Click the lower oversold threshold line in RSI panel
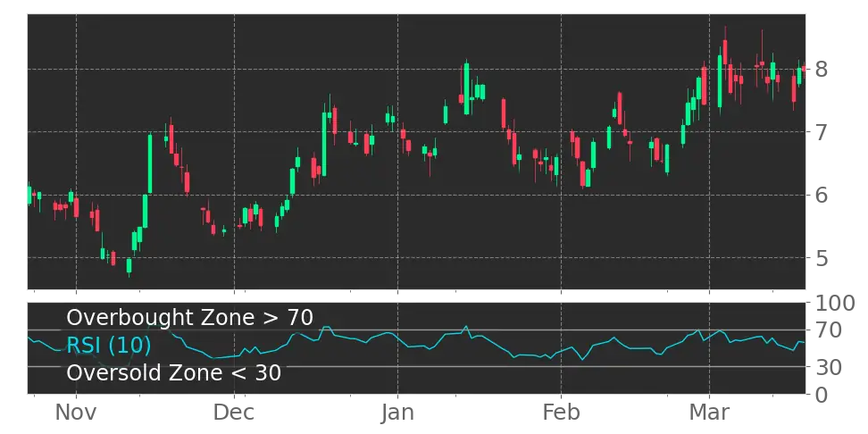Image resolution: width=868 pixels, height=434 pixels. [536, 366]
